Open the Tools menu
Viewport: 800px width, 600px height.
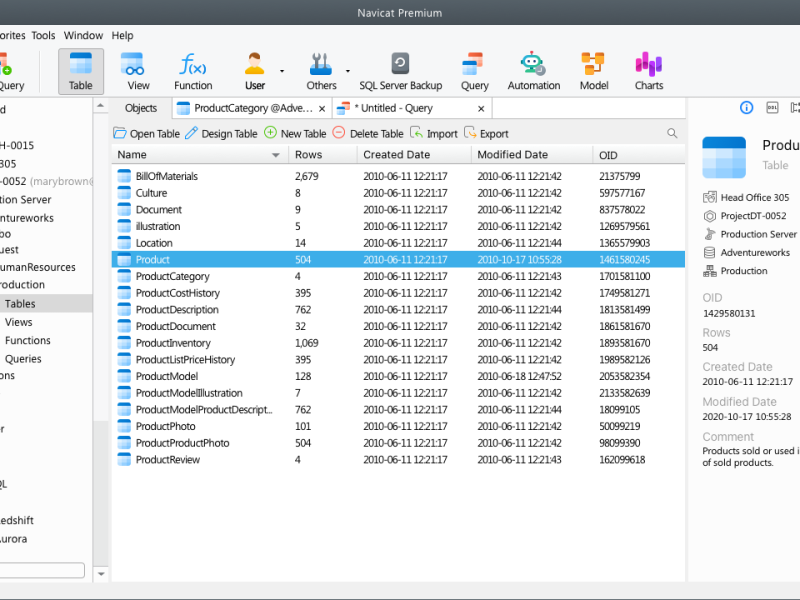[x=43, y=35]
